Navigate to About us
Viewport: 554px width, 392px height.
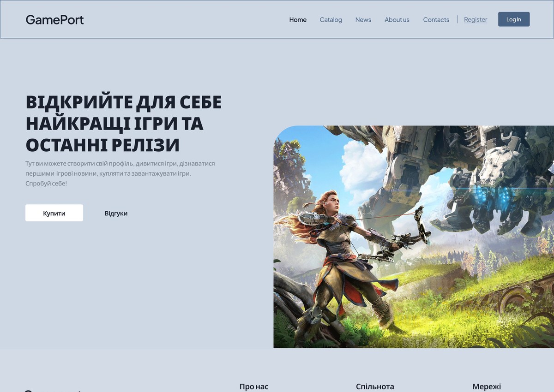click(x=397, y=19)
